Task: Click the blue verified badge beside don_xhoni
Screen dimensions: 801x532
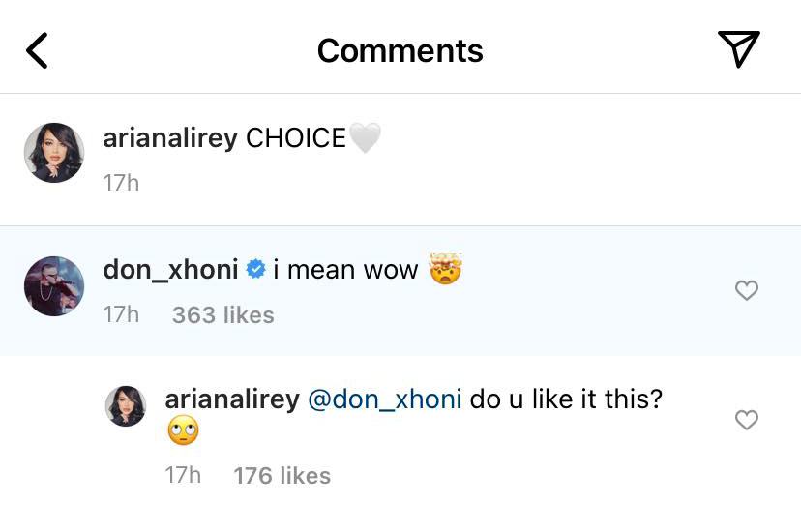Action: coord(255,270)
